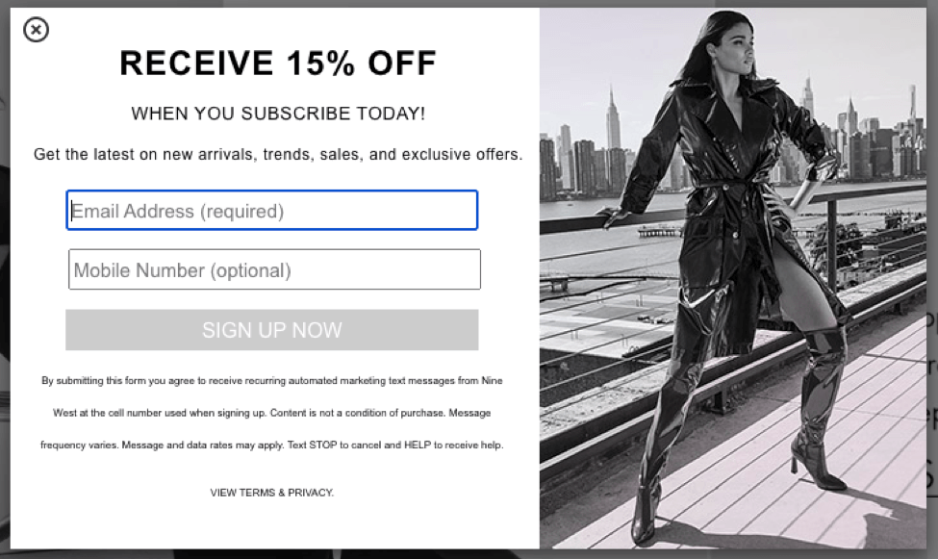
Task: Submit with the SIGN UP NOW button
Action: pyautogui.click(x=272, y=330)
